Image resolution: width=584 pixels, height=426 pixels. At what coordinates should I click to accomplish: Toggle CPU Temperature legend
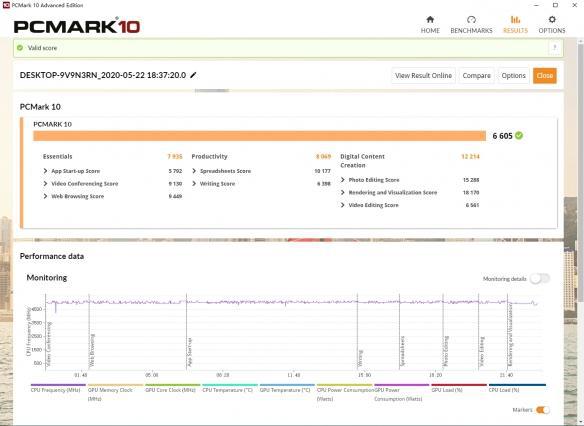click(230, 388)
